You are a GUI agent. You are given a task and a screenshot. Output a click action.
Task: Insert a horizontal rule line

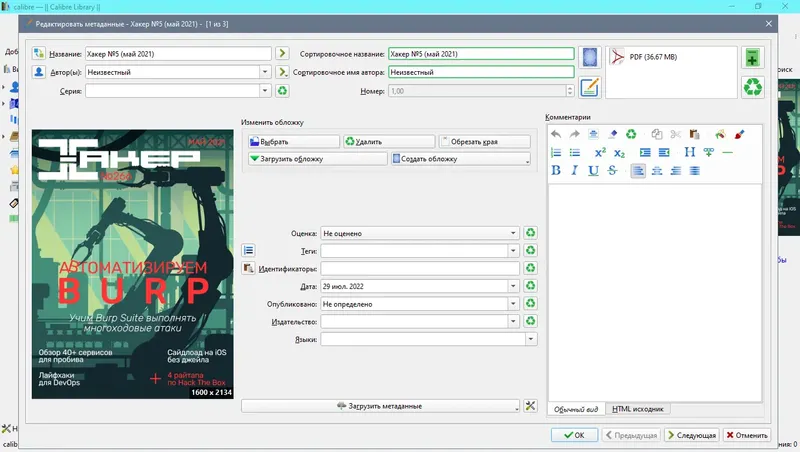(728, 153)
